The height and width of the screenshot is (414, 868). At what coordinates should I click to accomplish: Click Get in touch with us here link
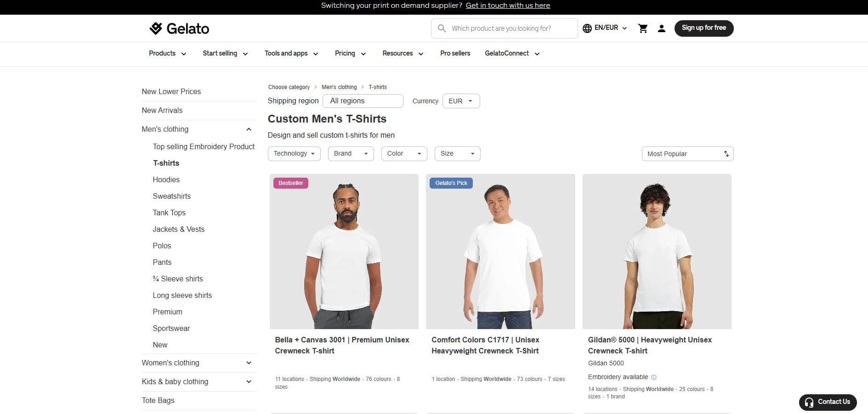click(508, 6)
